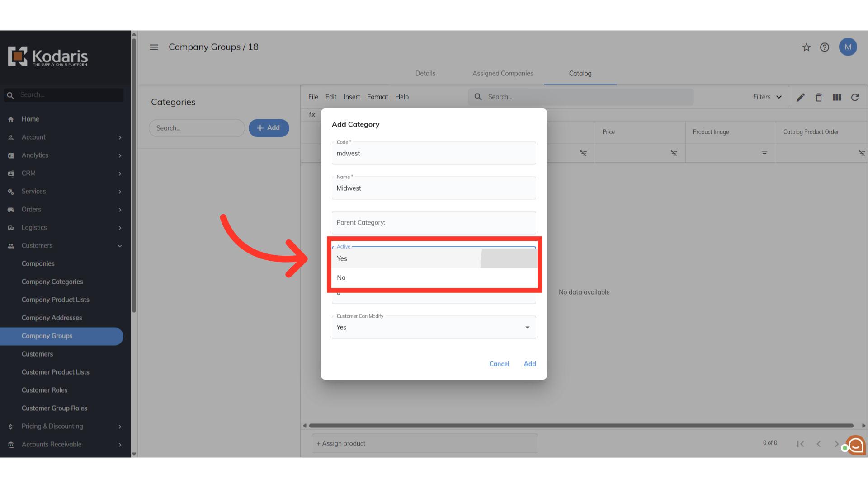Click the Cancel button in dialog
The image size is (868, 488).
tap(499, 364)
